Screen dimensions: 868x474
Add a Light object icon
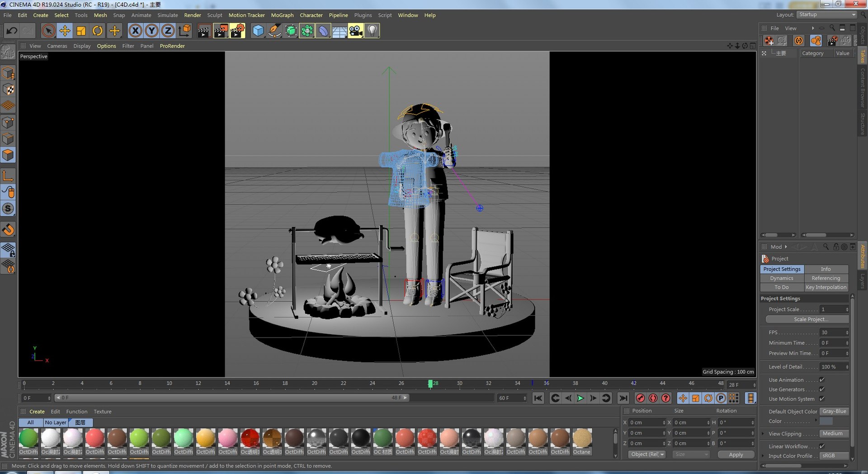(372, 31)
